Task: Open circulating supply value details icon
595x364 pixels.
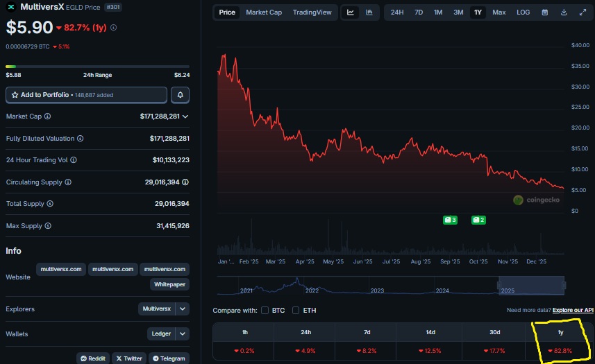Action: coord(185,182)
